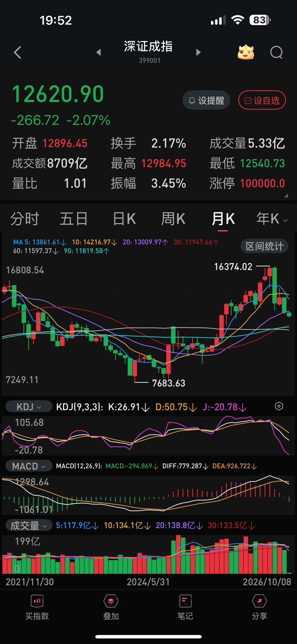Viewport: 297px width, 644px height.
Task: Open the MACD indicator dropdown
Action: coord(29,466)
